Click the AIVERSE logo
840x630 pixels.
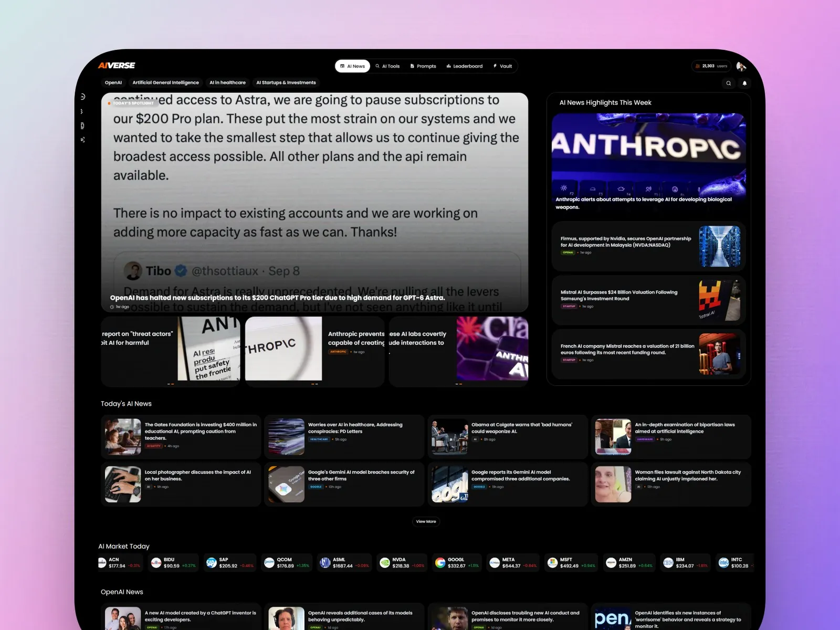point(117,66)
